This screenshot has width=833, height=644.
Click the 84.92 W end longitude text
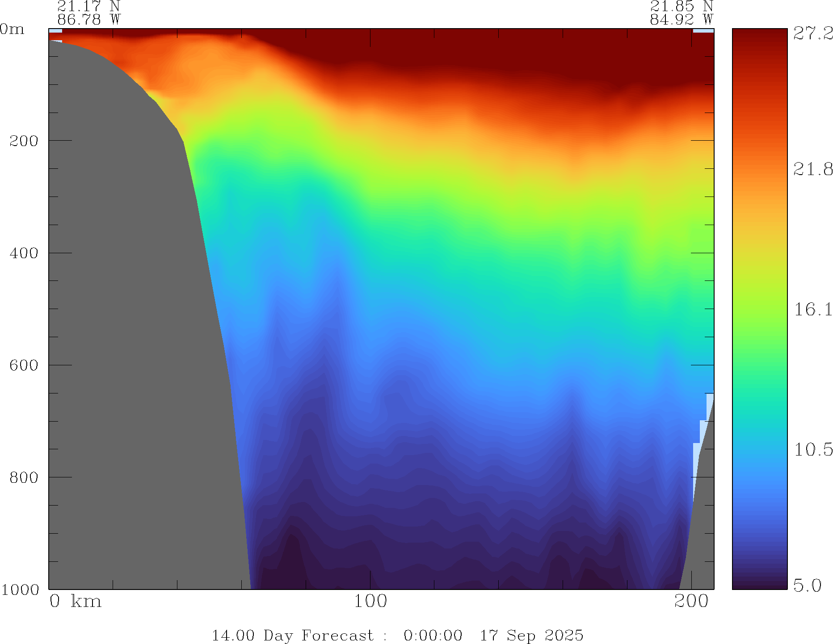[x=681, y=20]
